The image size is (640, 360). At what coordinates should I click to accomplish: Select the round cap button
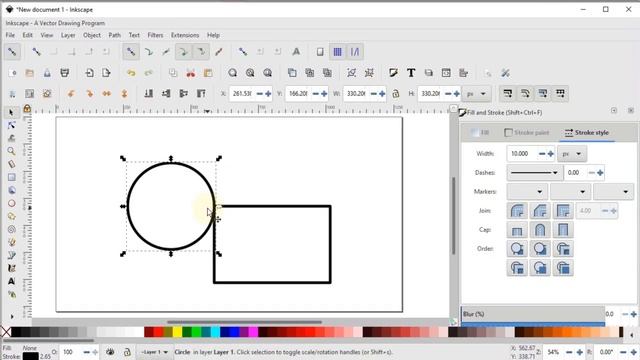coord(540,230)
